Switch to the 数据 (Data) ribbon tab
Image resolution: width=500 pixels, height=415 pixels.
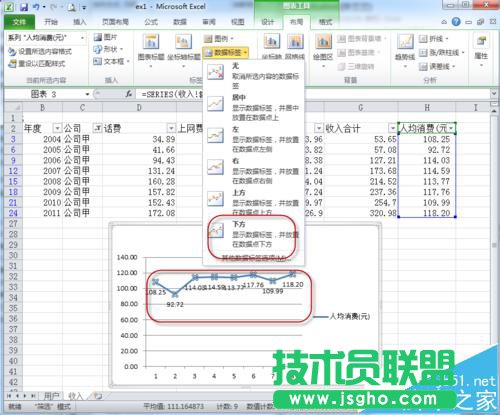coord(180,22)
